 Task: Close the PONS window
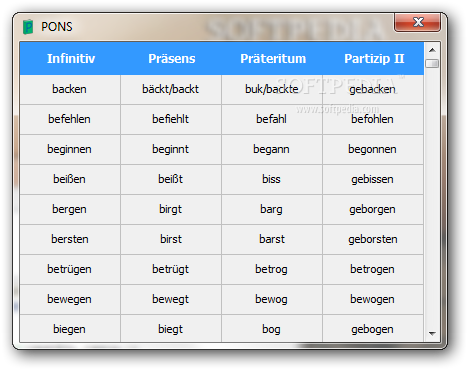click(417, 22)
